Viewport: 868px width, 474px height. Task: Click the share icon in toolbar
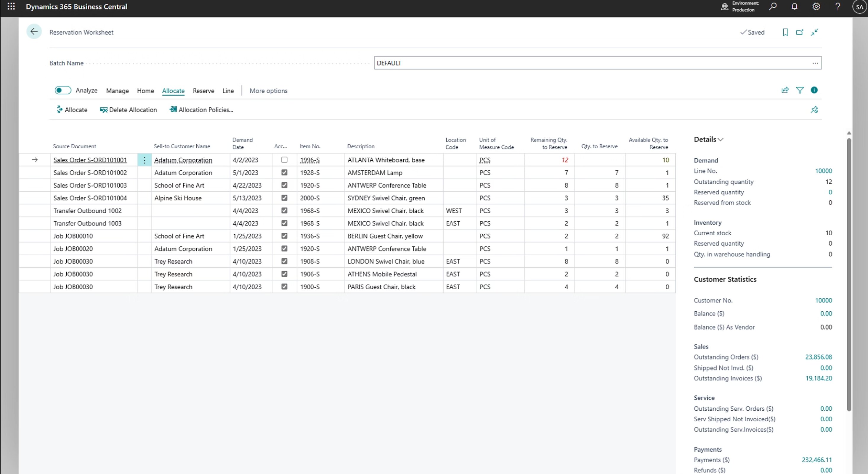[785, 90]
